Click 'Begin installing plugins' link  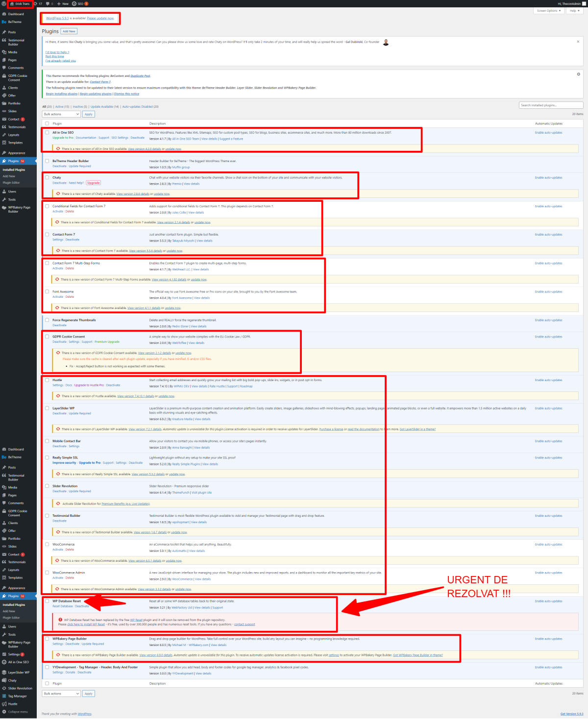pos(62,94)
